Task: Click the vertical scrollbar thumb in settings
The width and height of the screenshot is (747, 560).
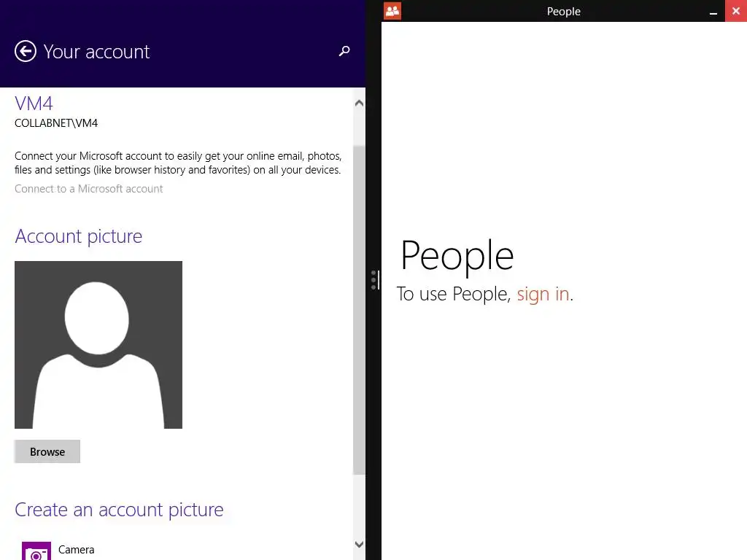Action: (359, 310)
